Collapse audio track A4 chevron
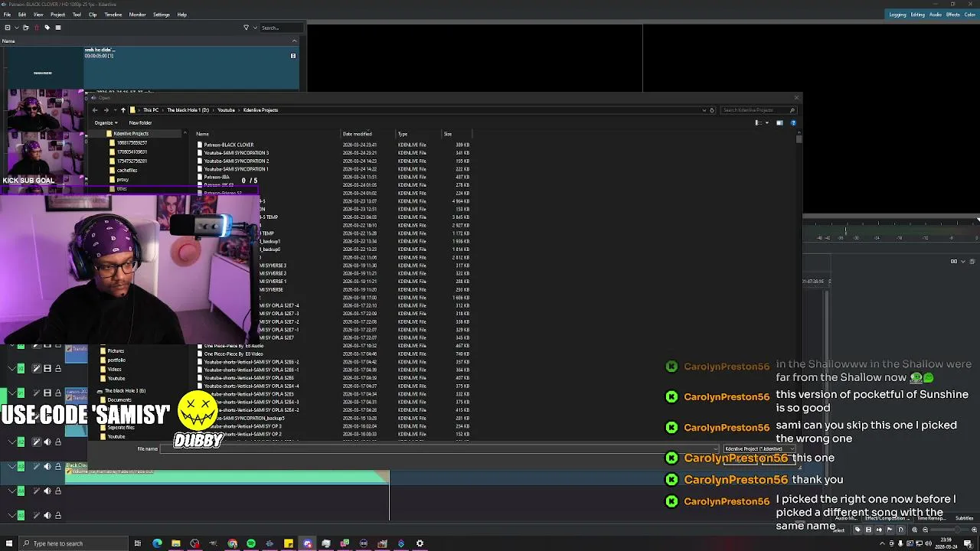 [x=11, y=491]
